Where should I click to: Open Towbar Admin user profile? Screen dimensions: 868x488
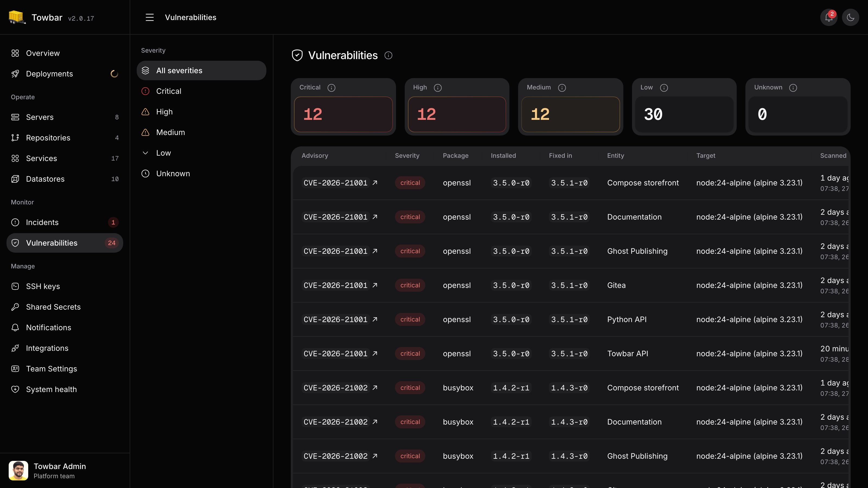point(65,470)
